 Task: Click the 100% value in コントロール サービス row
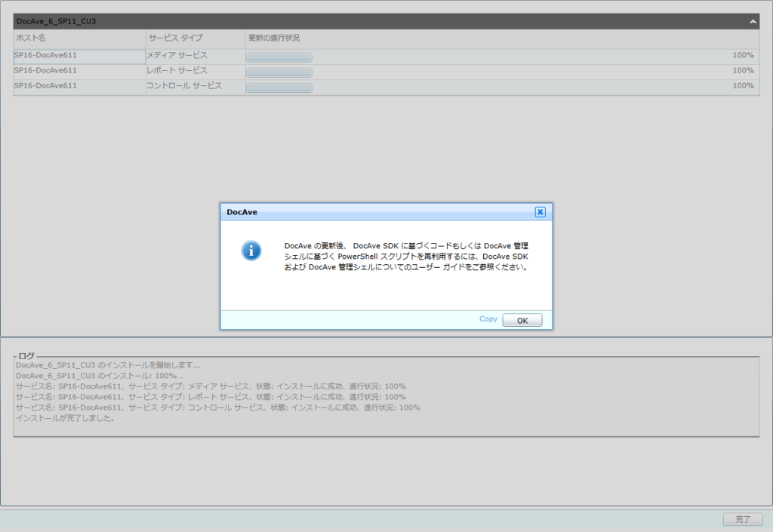[x=743, y=86]
